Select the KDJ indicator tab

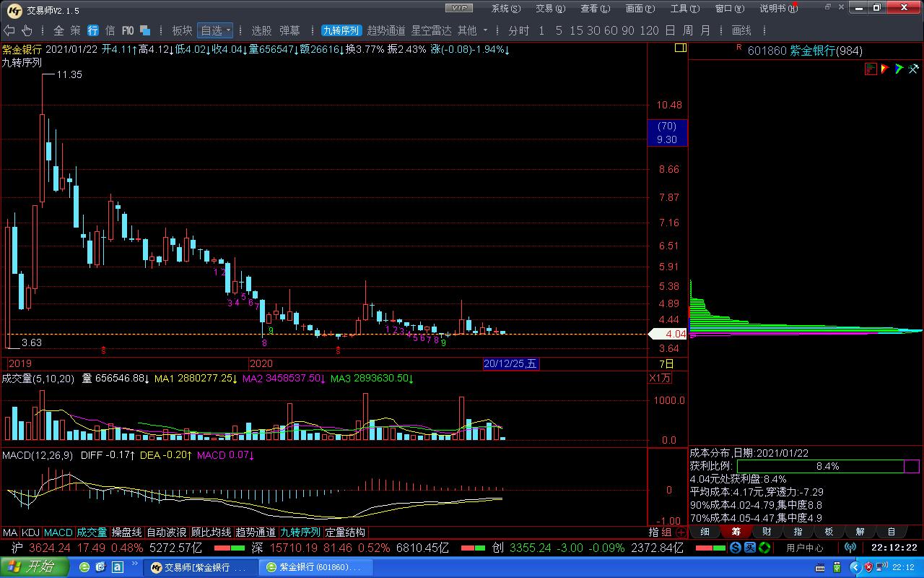[x=31, y=532]
